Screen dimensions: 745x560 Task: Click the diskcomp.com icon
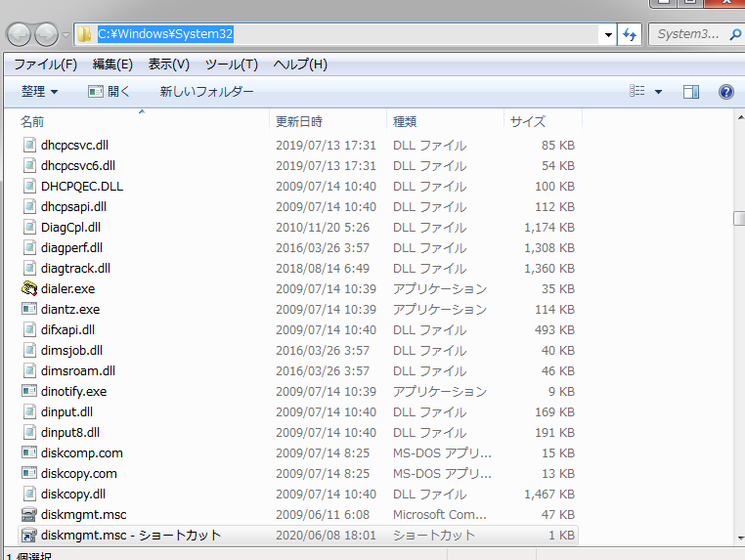[29, 452]
